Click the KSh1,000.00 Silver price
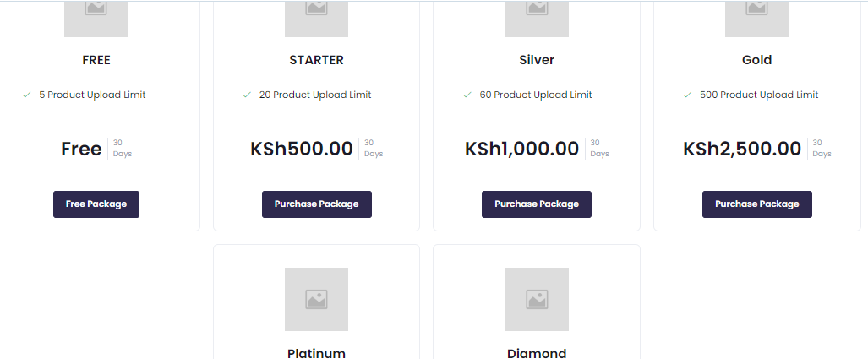868x359 pixels. tap(522, 150)
